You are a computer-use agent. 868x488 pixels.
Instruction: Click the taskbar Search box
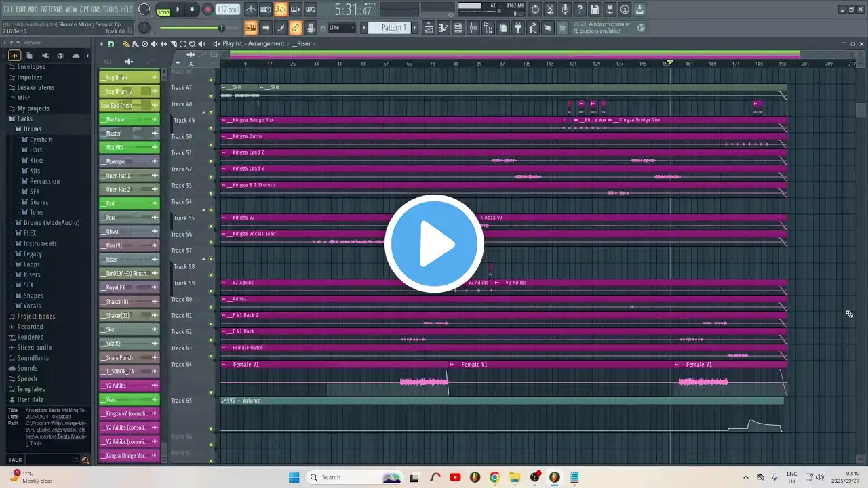tap(354, 477)
